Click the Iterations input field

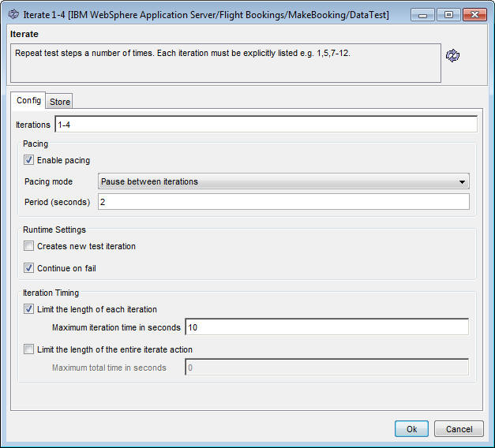[265, 125]
